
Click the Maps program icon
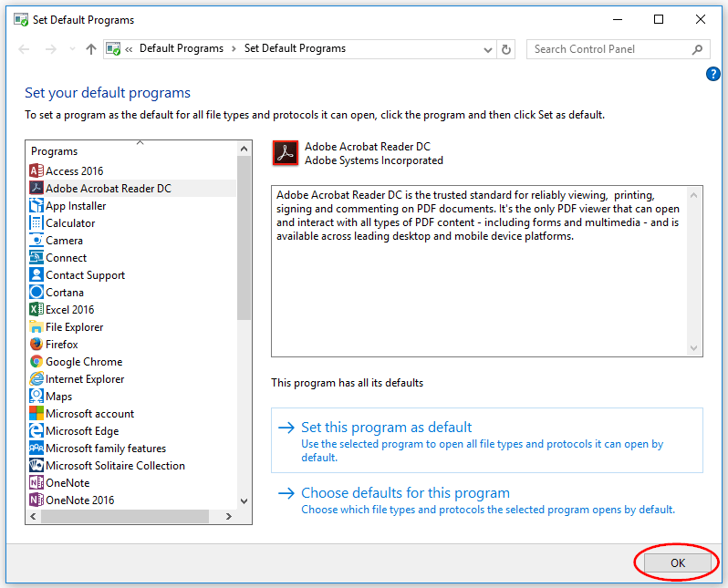(x=36, y=396)
